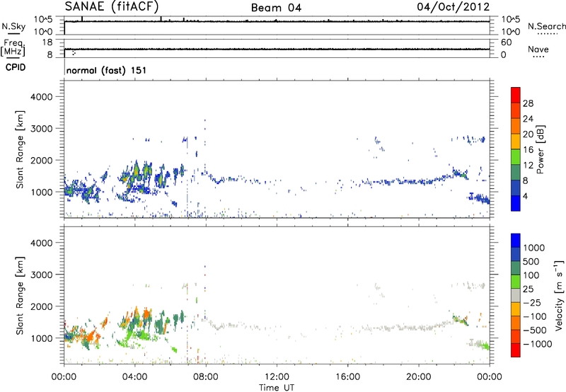Click the 10^5 label on the left noise axis
Image resolution: width=566 pixels, height=392 pixels.
pyautogui.click(x=43, y=20)
